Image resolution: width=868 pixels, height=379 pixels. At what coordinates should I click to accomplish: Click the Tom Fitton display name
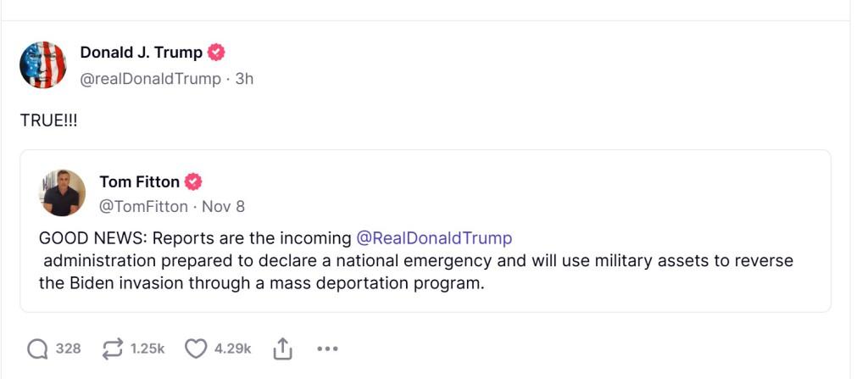pos(139,181)
